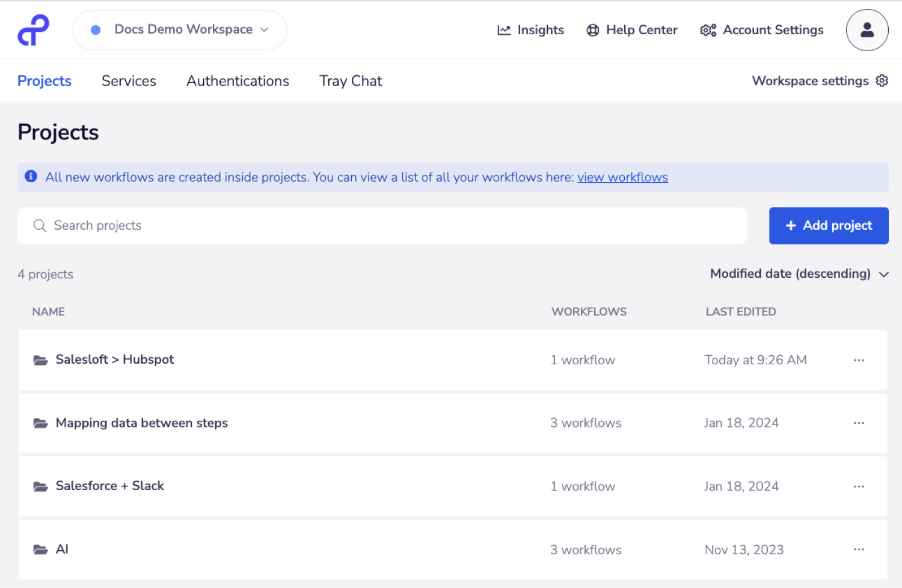Expand the Docs Demo Workspace switcher
Viewport: 902px width, 588px height.
179,29
